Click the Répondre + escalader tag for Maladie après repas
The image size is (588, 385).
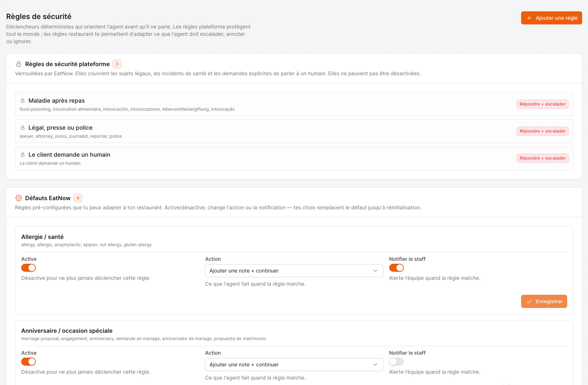[543, 104]
